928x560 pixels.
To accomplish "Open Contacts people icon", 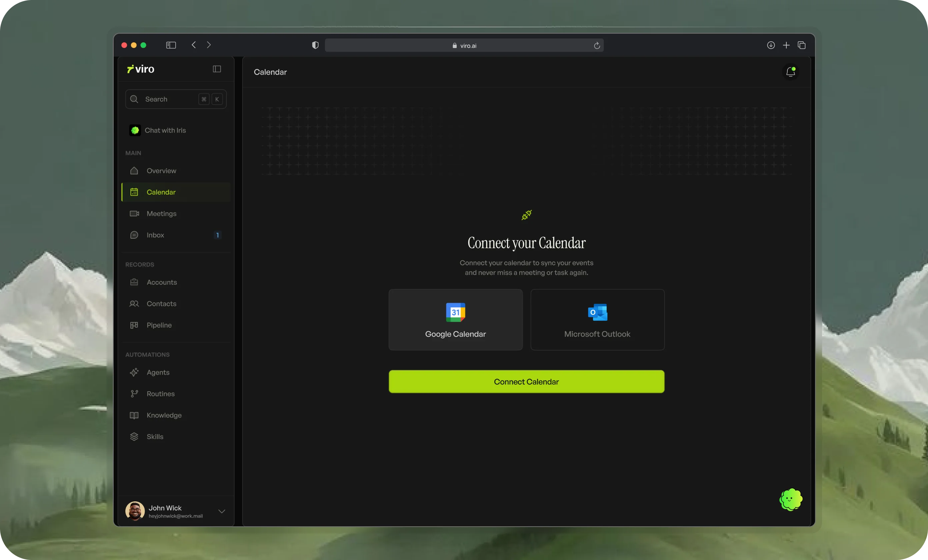I will click(x=134, y=304).
